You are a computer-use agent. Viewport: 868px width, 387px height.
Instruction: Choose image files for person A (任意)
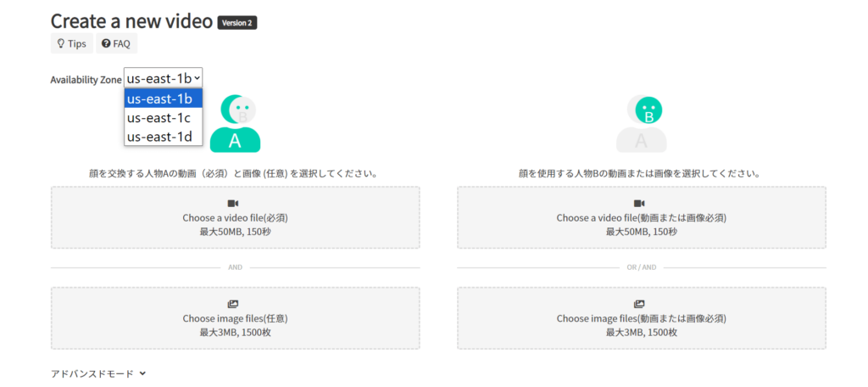(236, 318)
